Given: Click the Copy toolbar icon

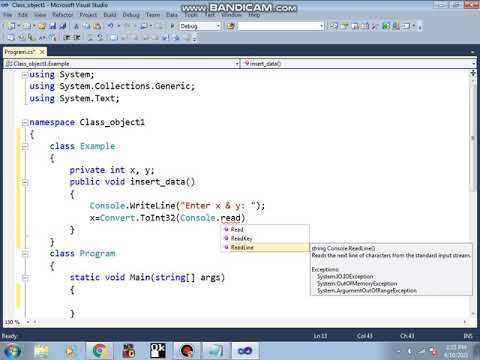Looking at the screenshot, I should 87,26.
